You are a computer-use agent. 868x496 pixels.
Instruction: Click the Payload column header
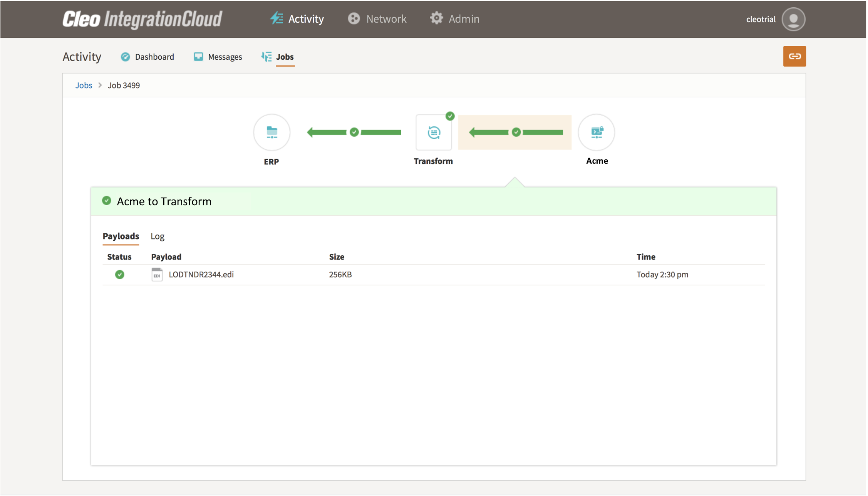(x=166, y=257)
